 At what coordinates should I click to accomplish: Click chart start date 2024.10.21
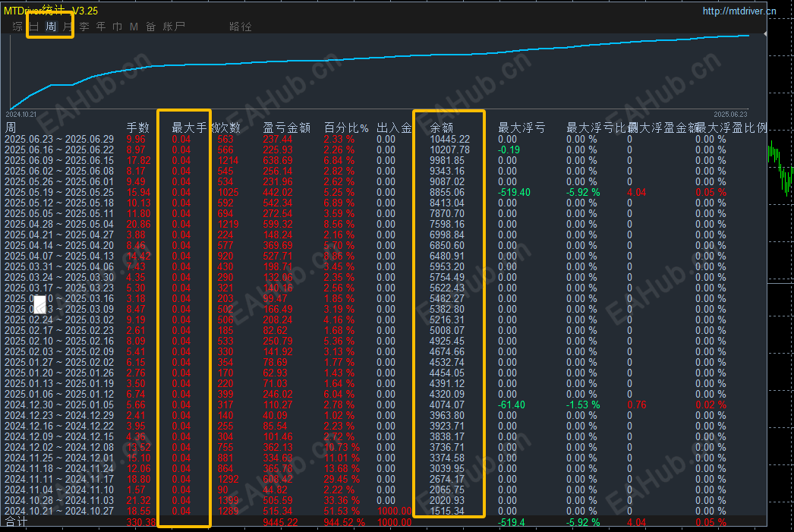[x=21, y=115]
